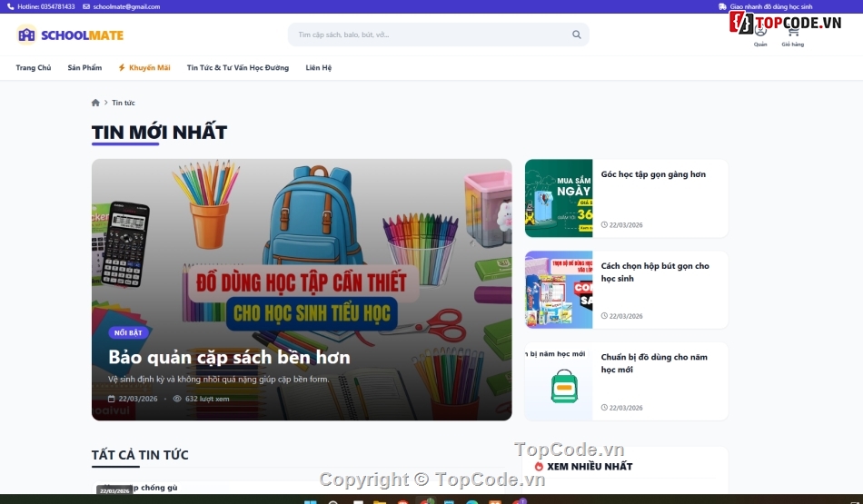Image resolution: width=863 pixels, height=504 pixels.
Task: Click the Hotline 0354781433 text
Action: (x=46, y=6)
